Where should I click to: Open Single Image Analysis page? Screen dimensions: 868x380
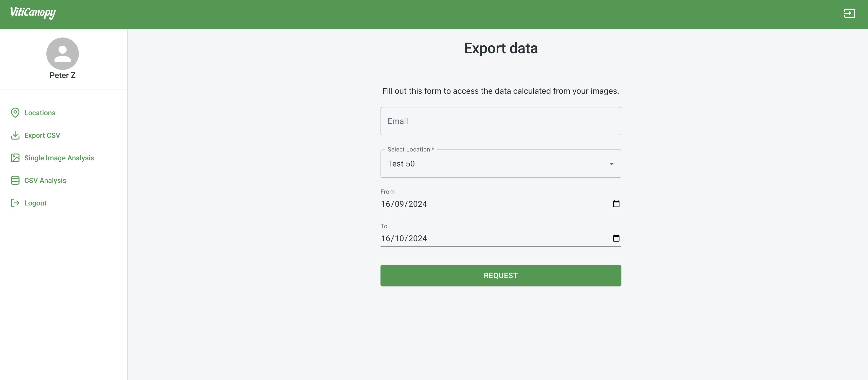[59, 158]
